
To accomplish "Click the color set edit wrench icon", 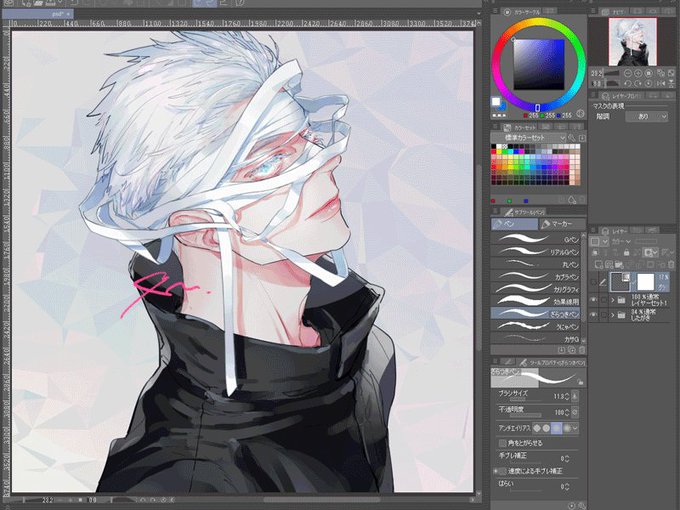I will [572, 137].
